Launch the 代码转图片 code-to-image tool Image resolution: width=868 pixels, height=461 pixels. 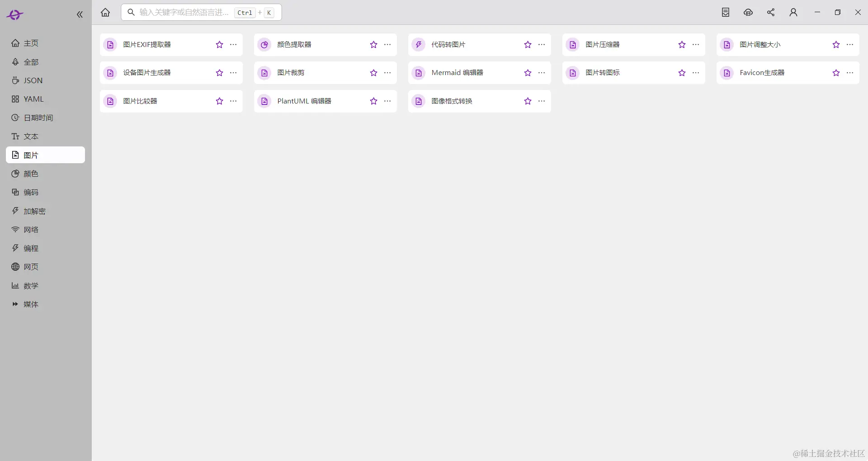[x=448, y=45]
